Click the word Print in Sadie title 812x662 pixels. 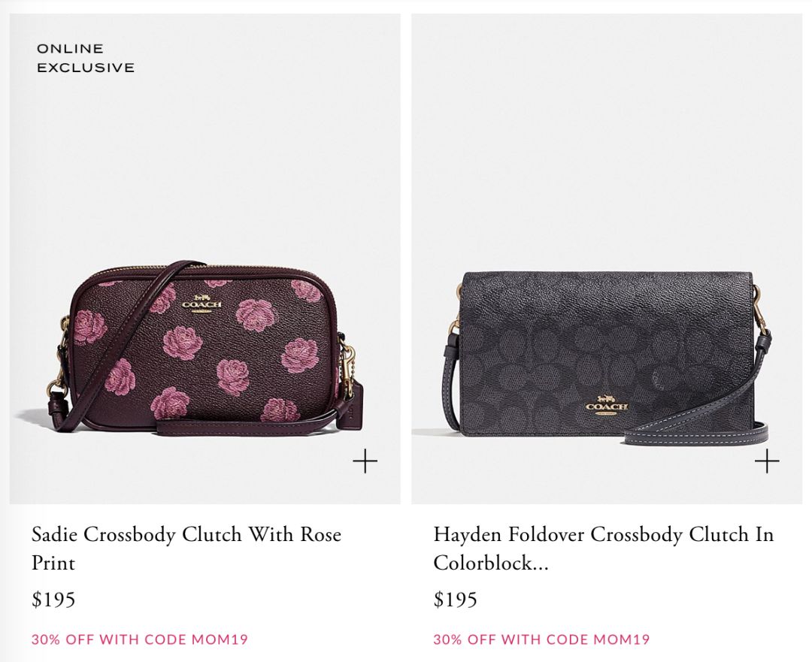[53, 563]
